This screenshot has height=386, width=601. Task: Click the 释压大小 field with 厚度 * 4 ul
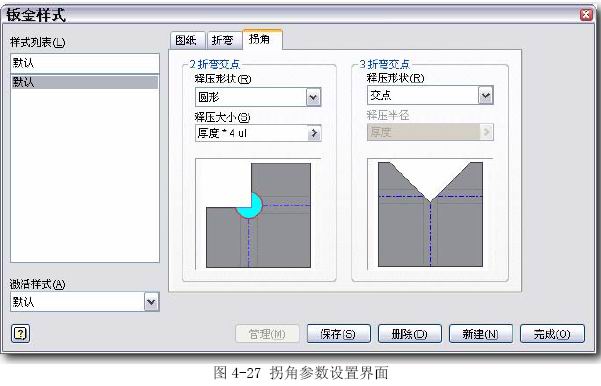pyautogui.click(x=251, y=133)
